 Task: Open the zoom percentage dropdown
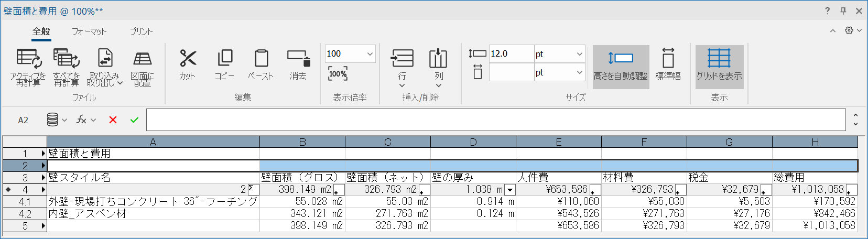(x=370, y=54)
